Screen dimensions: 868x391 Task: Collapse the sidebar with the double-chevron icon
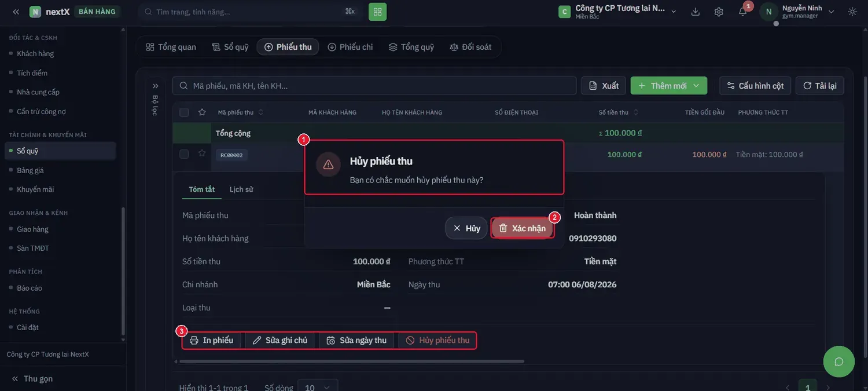(x=16, y=12)
